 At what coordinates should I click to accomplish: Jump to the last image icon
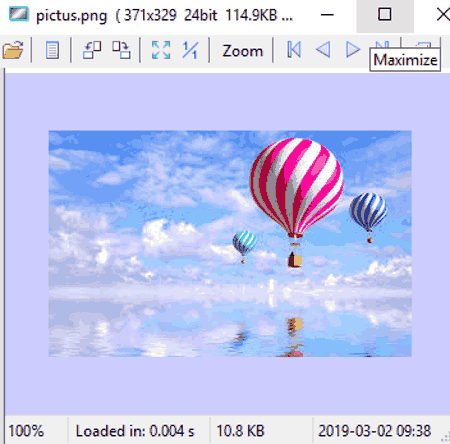pos(382,45)
